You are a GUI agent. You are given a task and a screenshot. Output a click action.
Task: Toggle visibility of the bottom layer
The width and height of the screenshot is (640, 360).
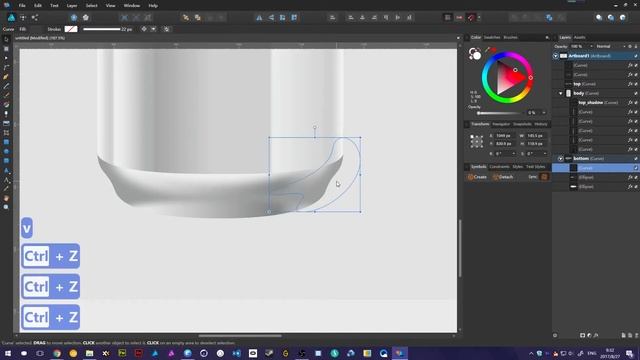pos(636,158)
